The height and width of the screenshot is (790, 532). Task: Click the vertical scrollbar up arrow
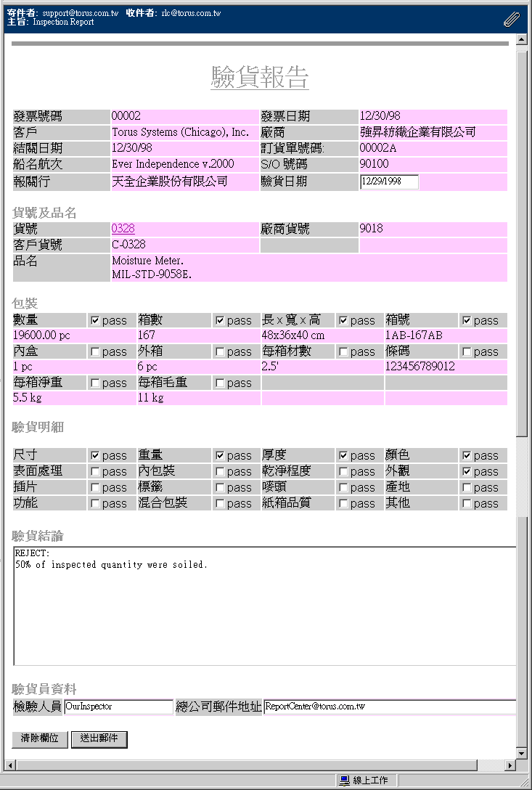522,39
